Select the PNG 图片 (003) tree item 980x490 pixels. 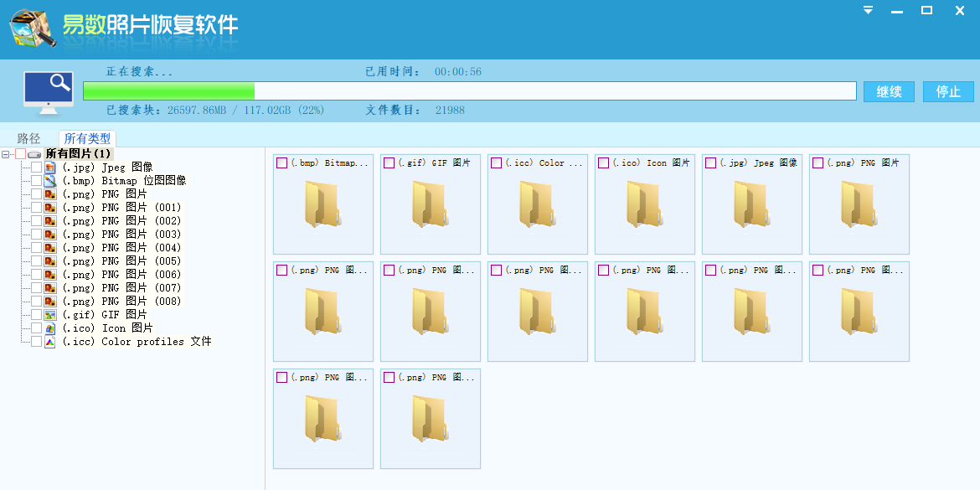[121, 235]
